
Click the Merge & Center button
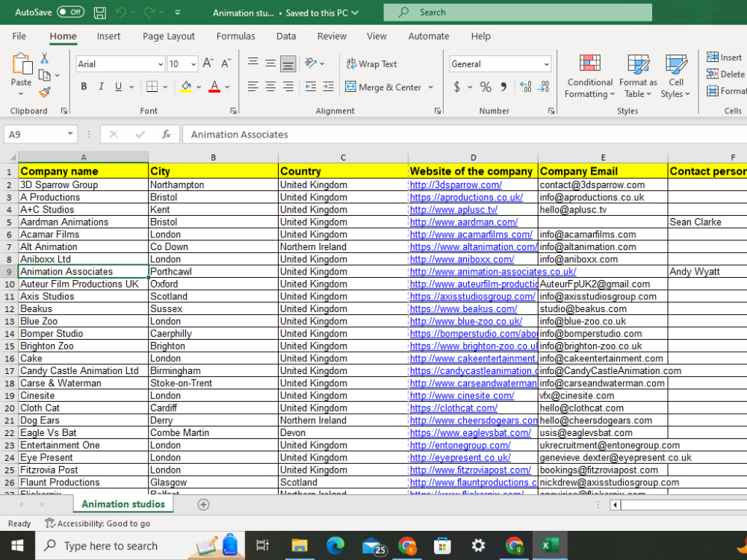[x=383, y=87]
